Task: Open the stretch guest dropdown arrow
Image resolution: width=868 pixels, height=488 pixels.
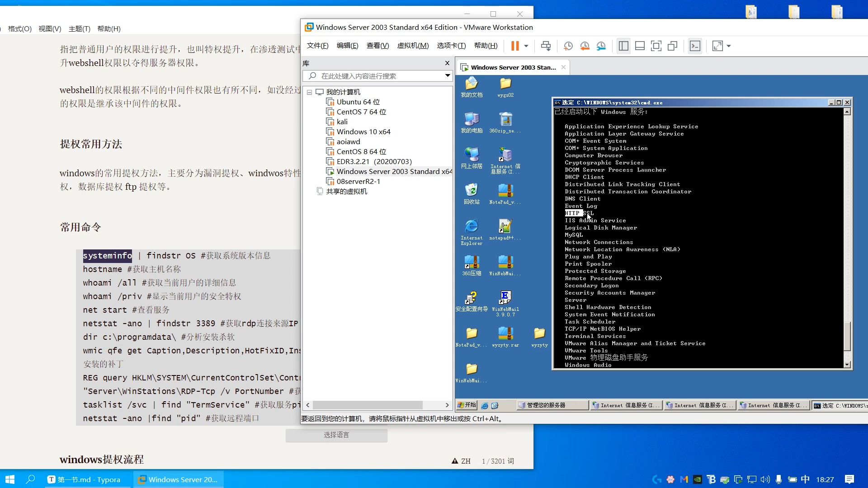Action: point(729,46)
